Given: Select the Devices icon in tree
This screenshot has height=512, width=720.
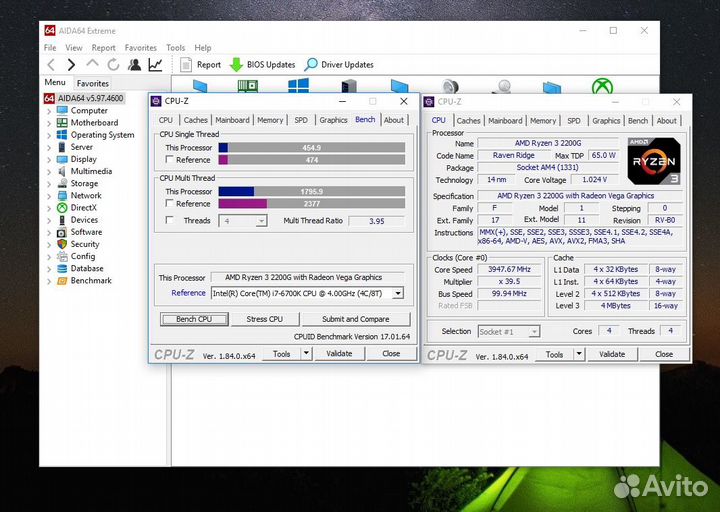Looking at the screenshot, I should click(x=62, y=220).
